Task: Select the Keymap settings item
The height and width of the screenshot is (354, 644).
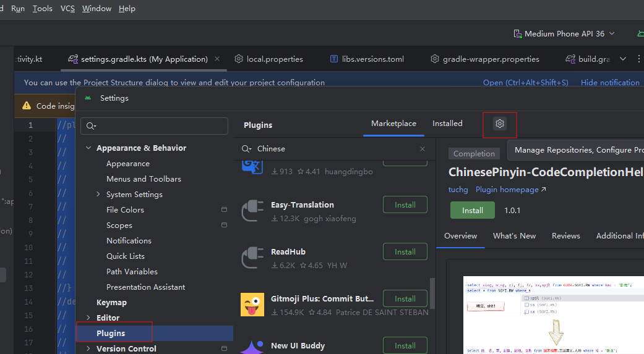Action: click(x=111, y=302)
